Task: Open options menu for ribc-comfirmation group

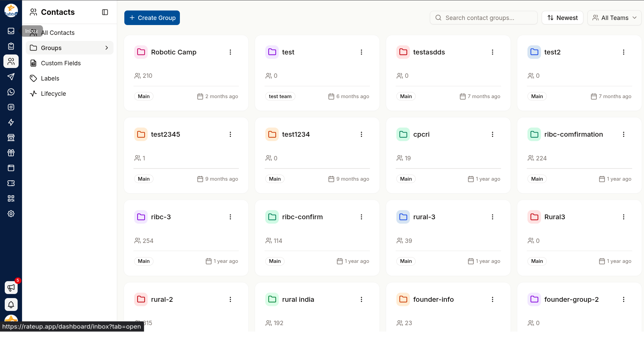Action: tap(624, 134)
